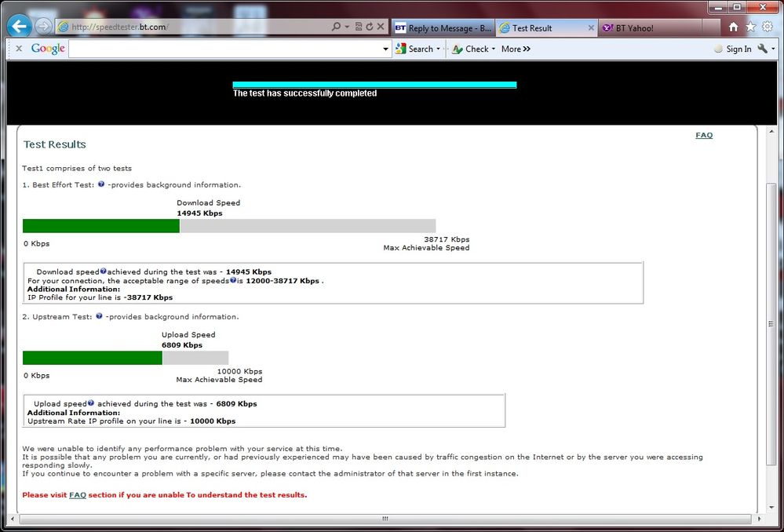Click the Check spelling icon on Google Toolbar
The image size is (784, 532).
pos(459,49)
